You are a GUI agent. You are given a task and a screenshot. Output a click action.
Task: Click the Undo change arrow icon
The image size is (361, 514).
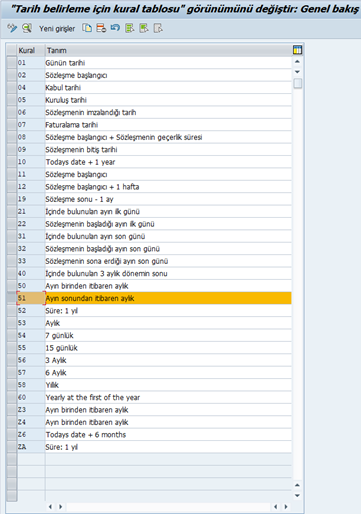coord(115,28)
